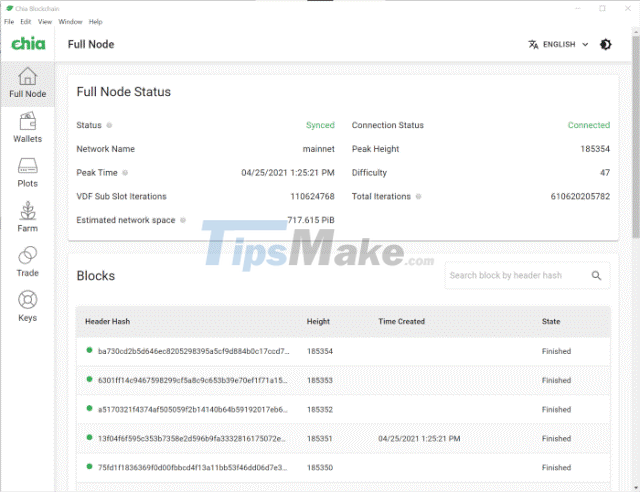Click Estimated network space info icon
Viewport: 640px width, 492px height.
183,220
